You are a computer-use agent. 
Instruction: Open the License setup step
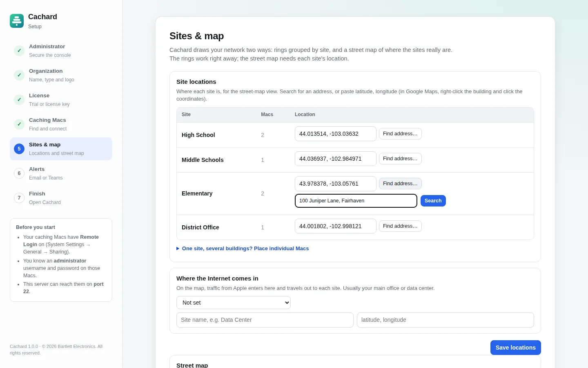tap(61, 100)
